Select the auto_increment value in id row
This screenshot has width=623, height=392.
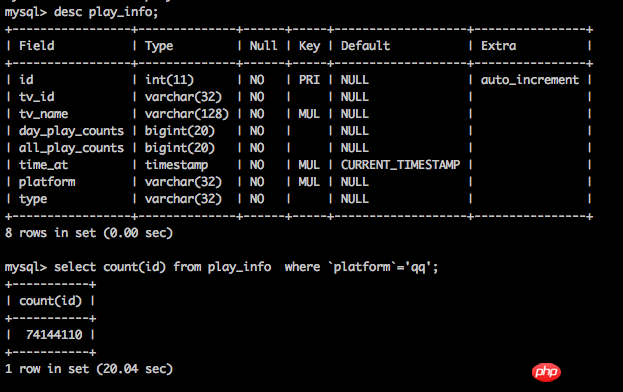530,80
